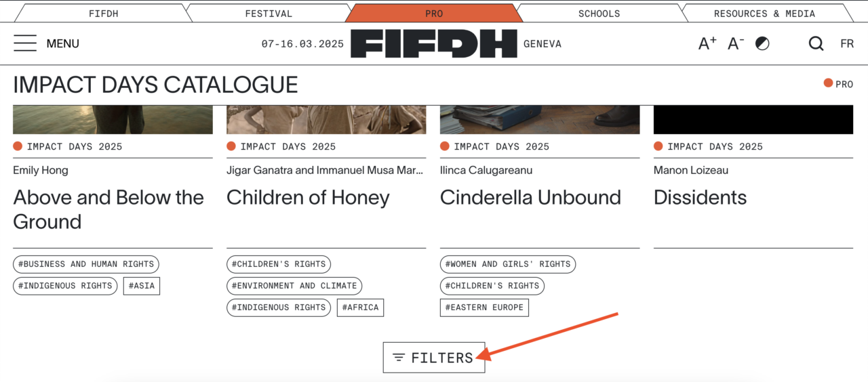Screen dimensions: 868x382
Task: Click the Dissidents black thumbnail
Action: tap(753, 120)
